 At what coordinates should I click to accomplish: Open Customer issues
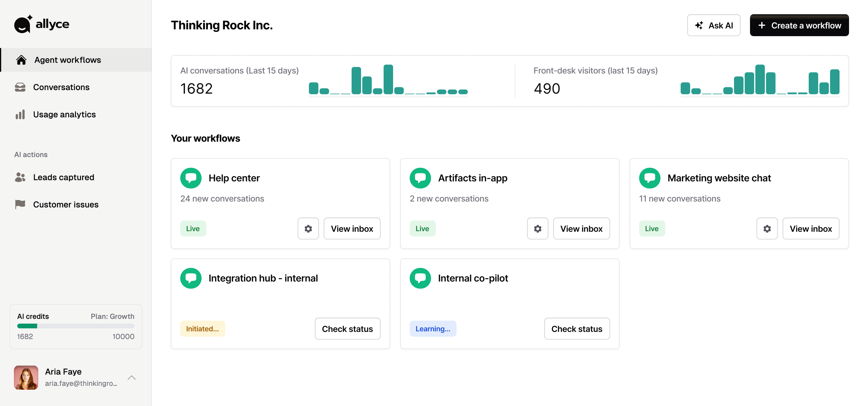coord(76,204)
